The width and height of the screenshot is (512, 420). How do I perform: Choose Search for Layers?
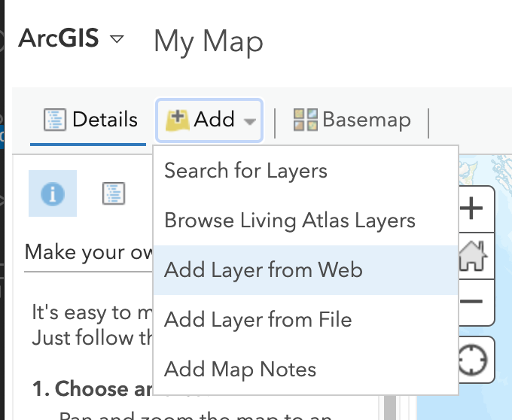click(x=306, y=171)
